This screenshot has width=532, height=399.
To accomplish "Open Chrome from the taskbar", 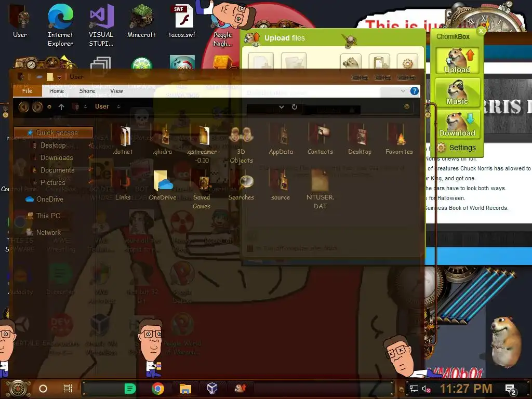I will [158, 389].
